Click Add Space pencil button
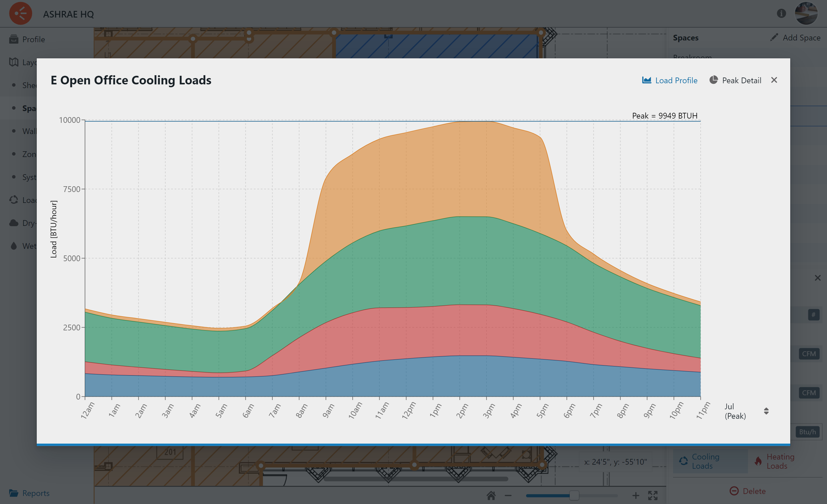The height and width of the screenshot is (504, 827). point(795,38)
